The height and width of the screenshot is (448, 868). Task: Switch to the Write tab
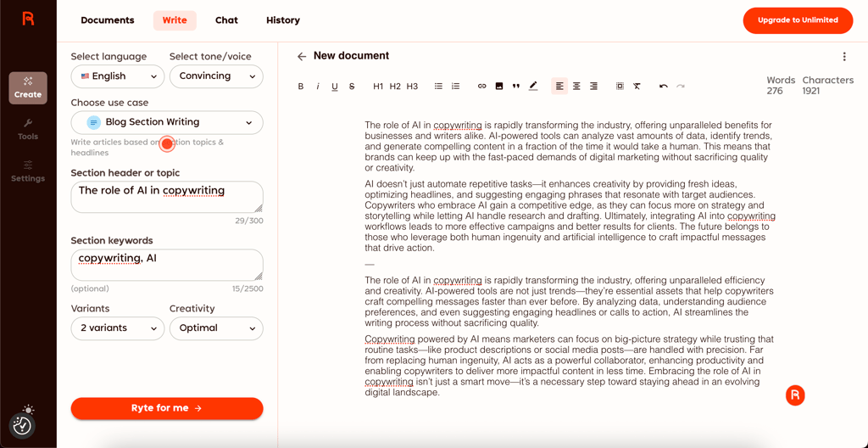175,20
